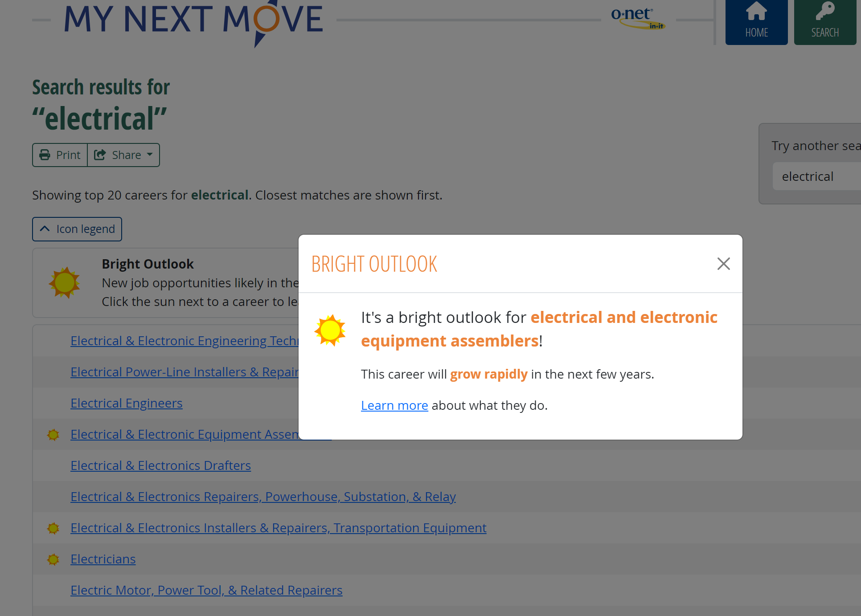Click sun icon beside Electricians
The height and width of the screenshot is (616, 861).
pos(53,559)
